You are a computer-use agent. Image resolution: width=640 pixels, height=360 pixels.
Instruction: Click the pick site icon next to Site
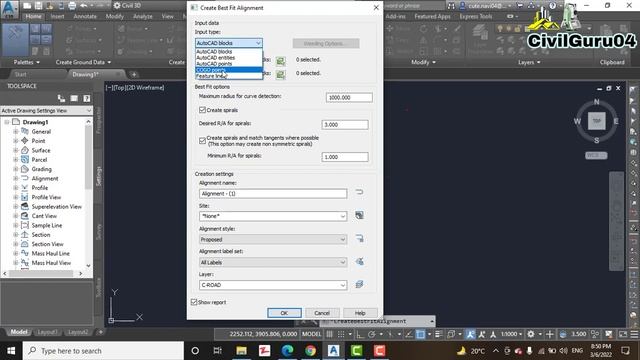(x=359, y=215)
